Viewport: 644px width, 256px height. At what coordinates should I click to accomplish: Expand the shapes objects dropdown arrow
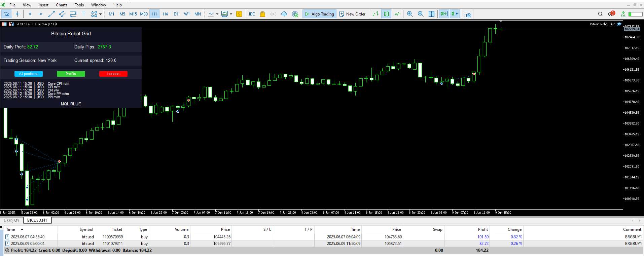click(x=100, y=14)
